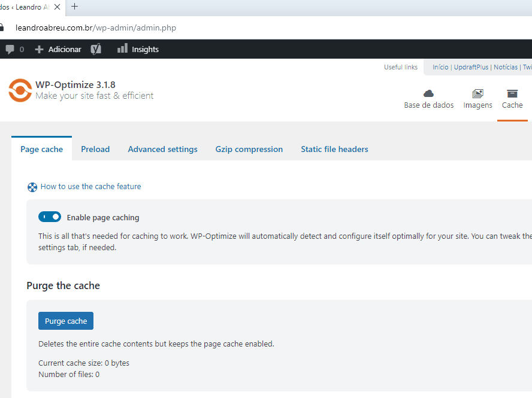Click the browser address bar URL
Image resolution: width=532 pixels, height=398 pixels.
click(96, 28)
